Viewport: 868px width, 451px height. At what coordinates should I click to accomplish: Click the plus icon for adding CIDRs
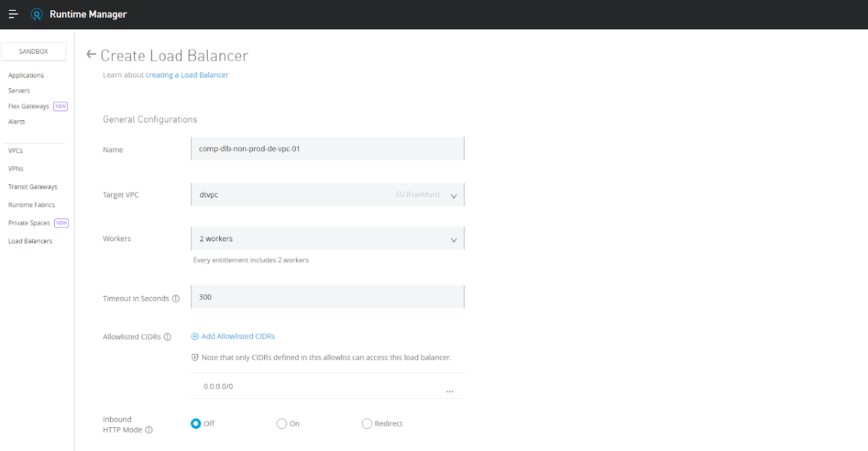[x=195, y=337]
